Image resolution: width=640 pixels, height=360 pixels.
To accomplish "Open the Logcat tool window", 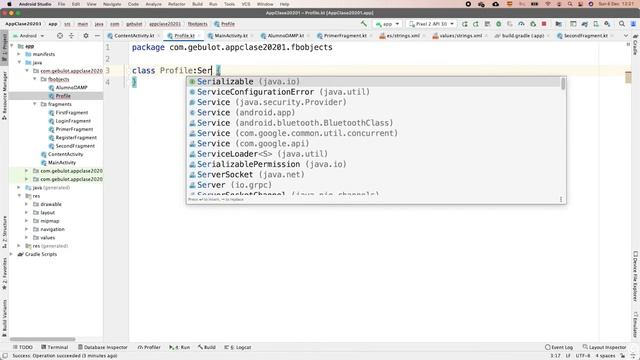I will click(238, 347).
